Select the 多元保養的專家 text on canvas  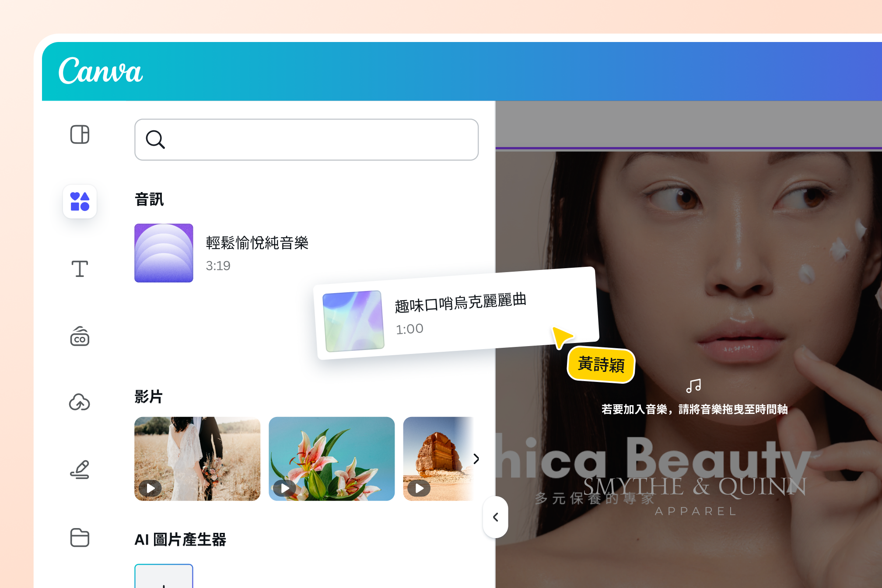(594, 498)
